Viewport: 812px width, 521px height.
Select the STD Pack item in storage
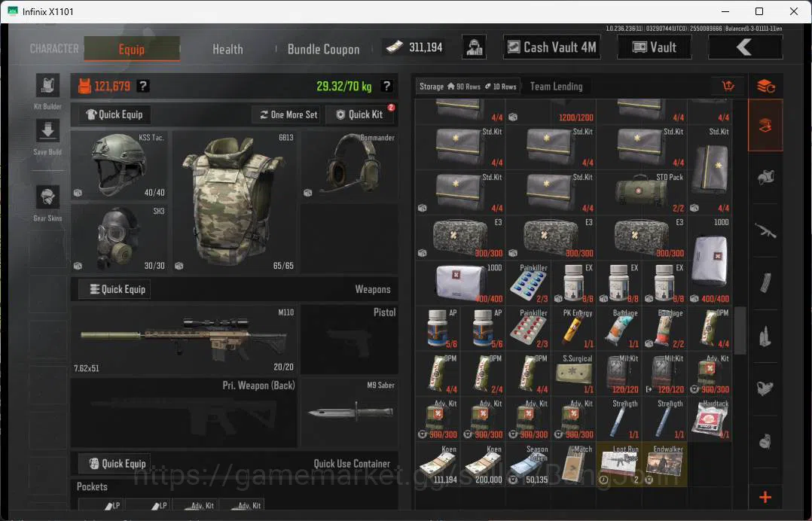click(x=642, y=193)
